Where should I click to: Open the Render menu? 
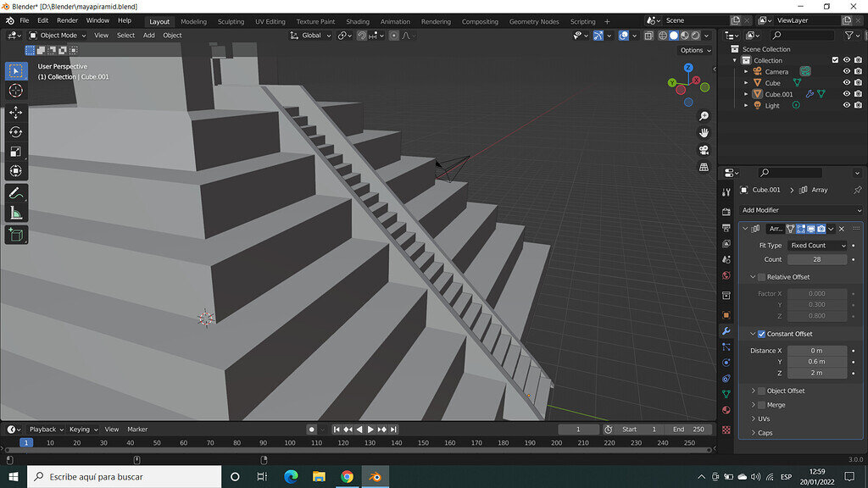click(67, 20)
